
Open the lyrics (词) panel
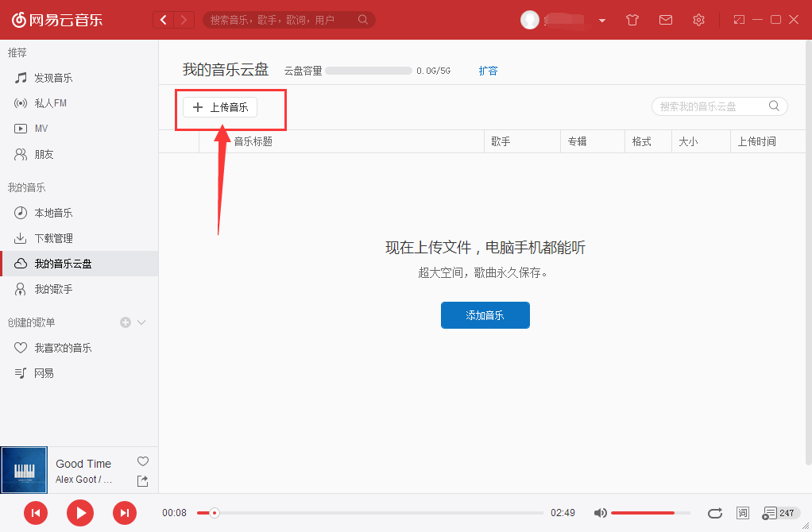[x=743, y=513]
